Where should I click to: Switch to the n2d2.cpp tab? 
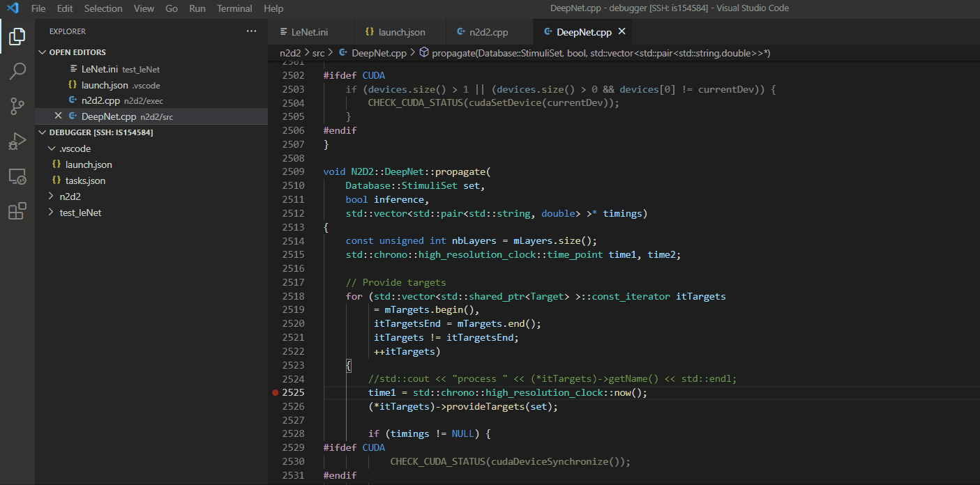[x=488, y=32]
